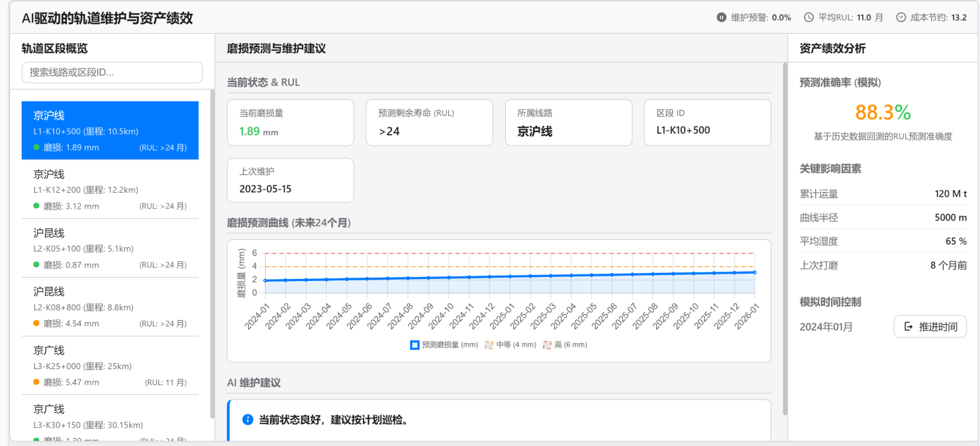Click green status dot of L1-K12+200

(x=36, y=206)
